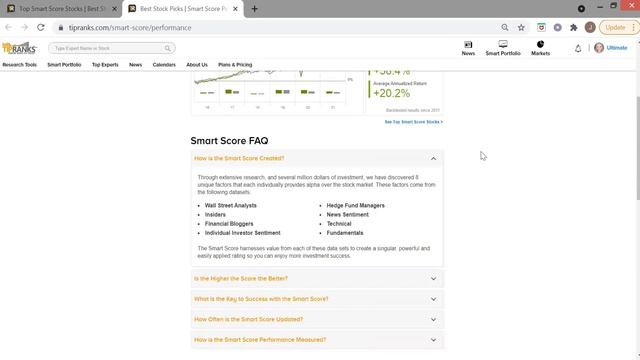Click the Smart Score FAQ heading
The image size is (640, 360).
[229, 141]
